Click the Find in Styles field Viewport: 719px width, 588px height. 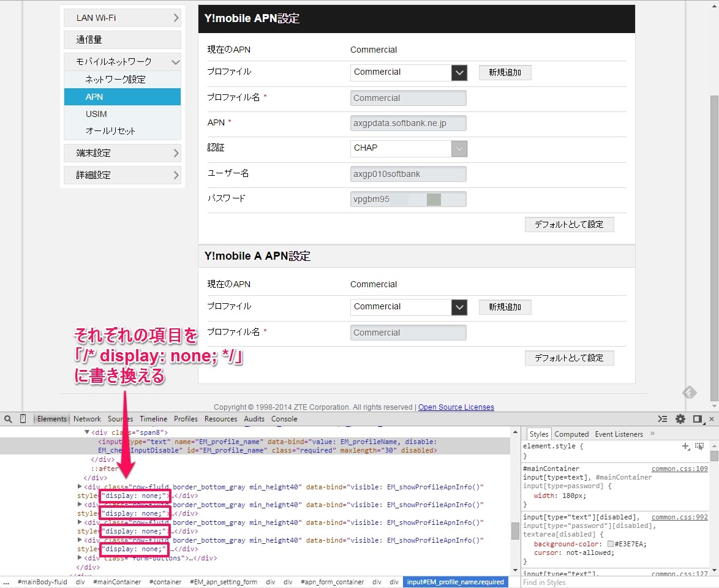point(617,582)
